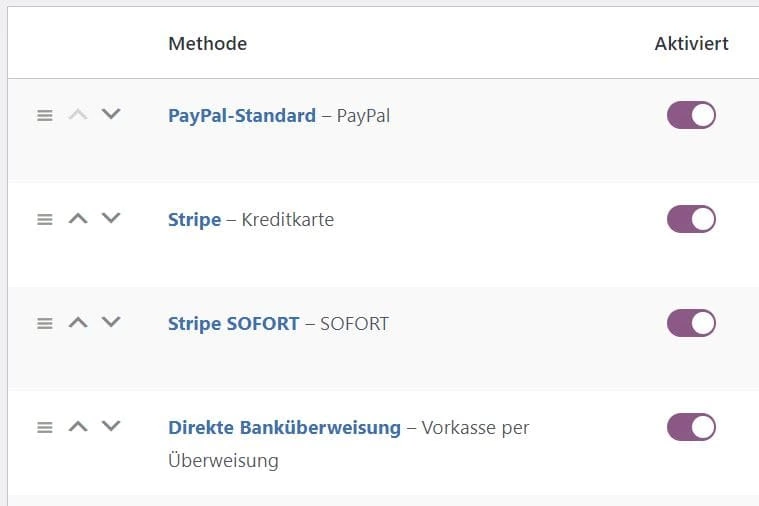Viewport: 759px width, 506px height.
Task: Move Stripe SOFORT down with the down arrow
Action: coord(111,323)
